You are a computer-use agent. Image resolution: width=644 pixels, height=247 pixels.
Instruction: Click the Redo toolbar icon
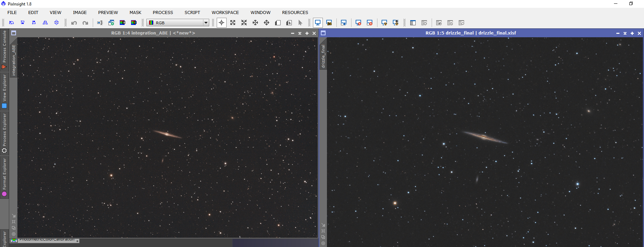85,23
